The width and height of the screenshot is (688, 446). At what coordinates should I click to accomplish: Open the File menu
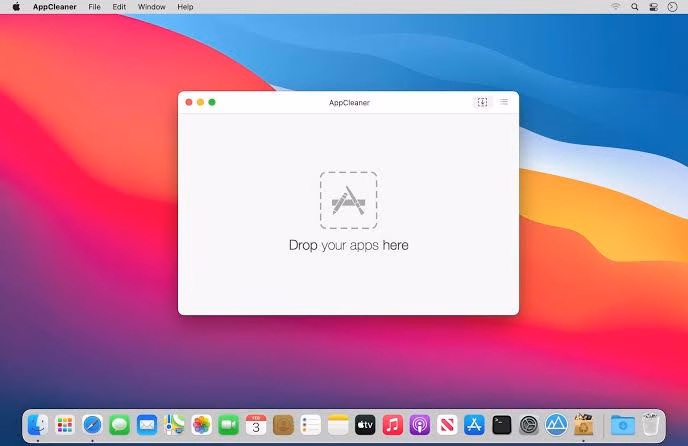94,7
